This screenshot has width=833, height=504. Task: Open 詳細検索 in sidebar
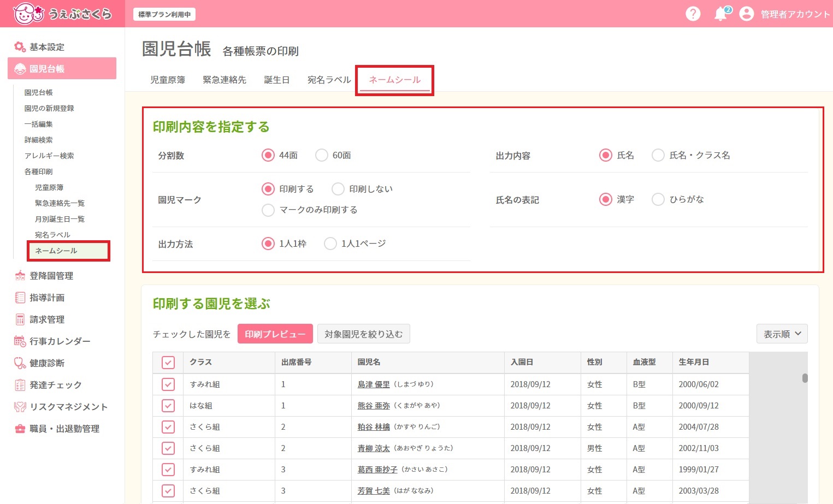tap(38, 140)
